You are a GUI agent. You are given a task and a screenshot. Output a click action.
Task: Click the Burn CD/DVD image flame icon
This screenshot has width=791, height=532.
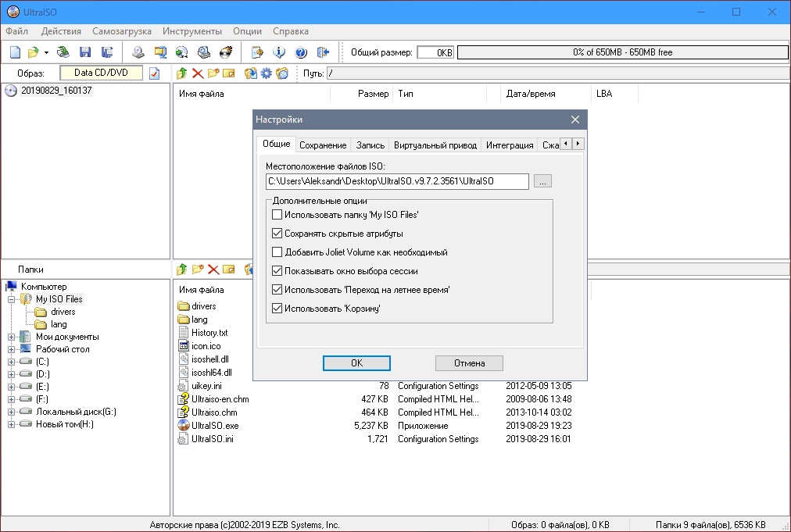(x=226, y=52)
